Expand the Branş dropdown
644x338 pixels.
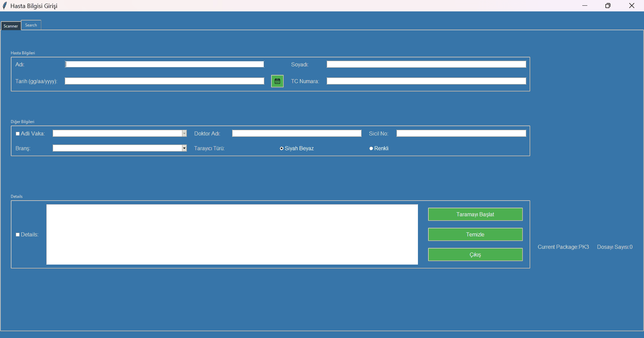point(184,148)
